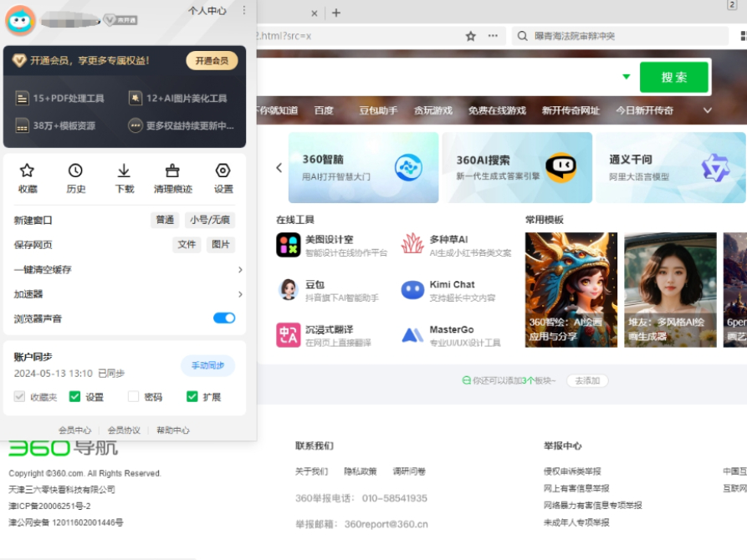
Task: Select 小号/无痕 new window option
Action: click(210, 220)
